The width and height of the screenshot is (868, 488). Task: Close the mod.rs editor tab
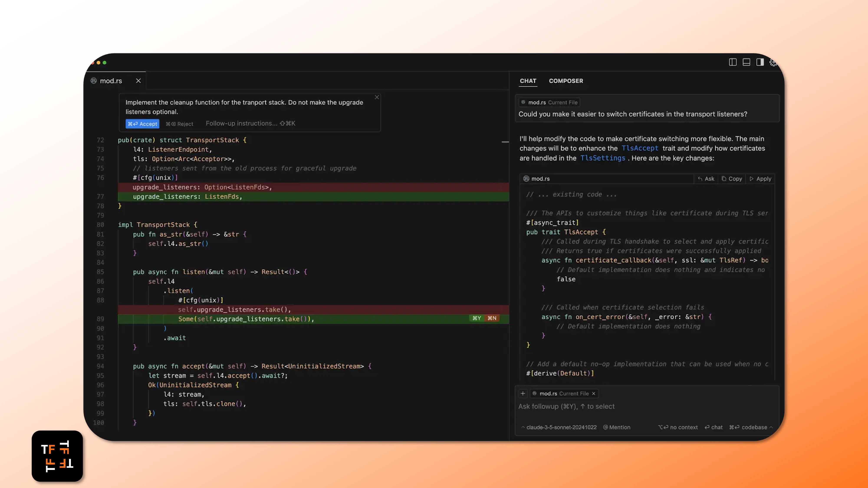138,81
